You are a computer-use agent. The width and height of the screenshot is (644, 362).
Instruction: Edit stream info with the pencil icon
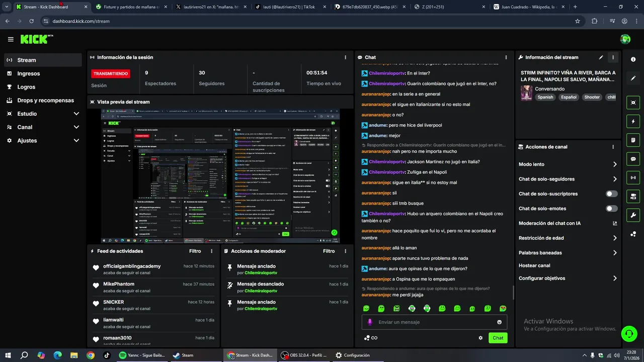[601, 57]
